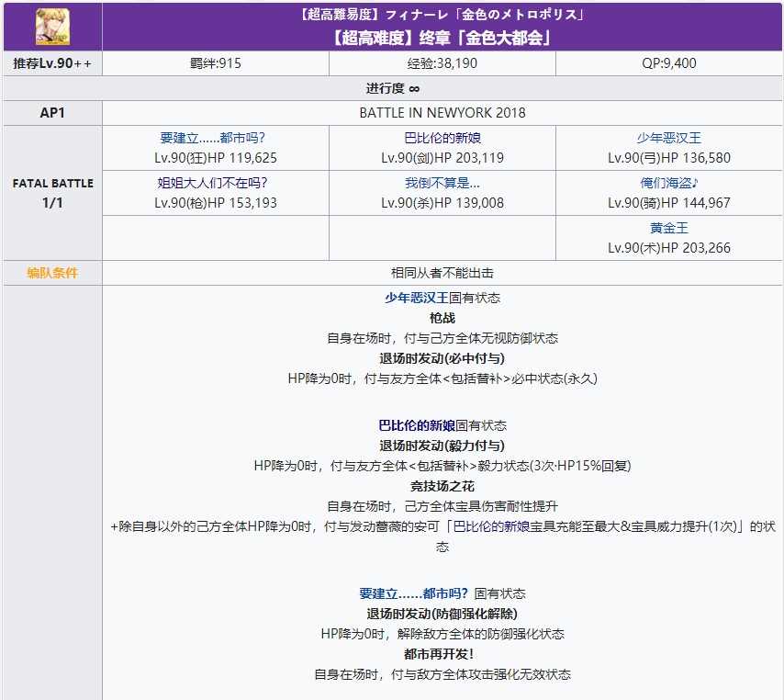Select text 相同从者不能出击

coord(442,273)
